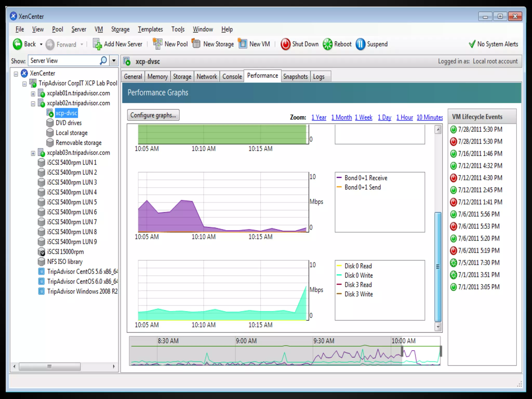Open the Storage menu
The image size is (532, 399).
(120, 29)
